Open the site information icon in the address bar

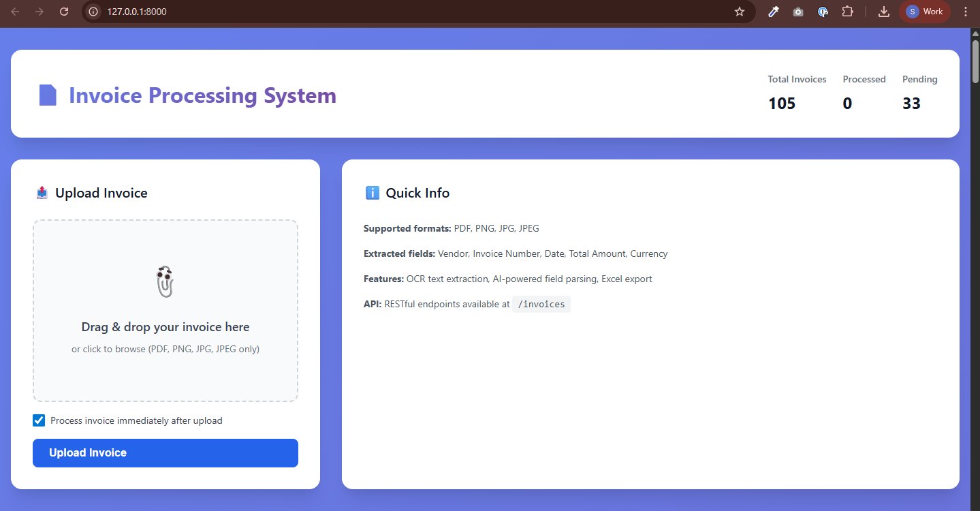(x=94, y=12)
